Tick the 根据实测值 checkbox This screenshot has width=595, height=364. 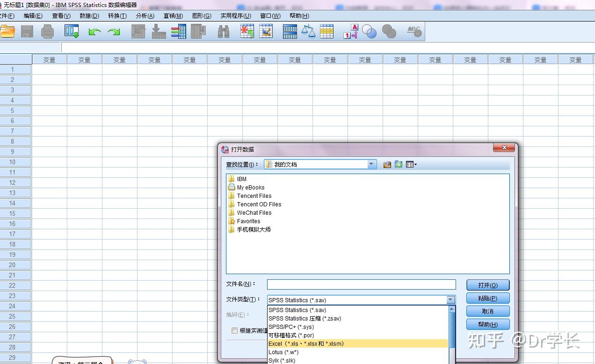click(x=235, y=331)
